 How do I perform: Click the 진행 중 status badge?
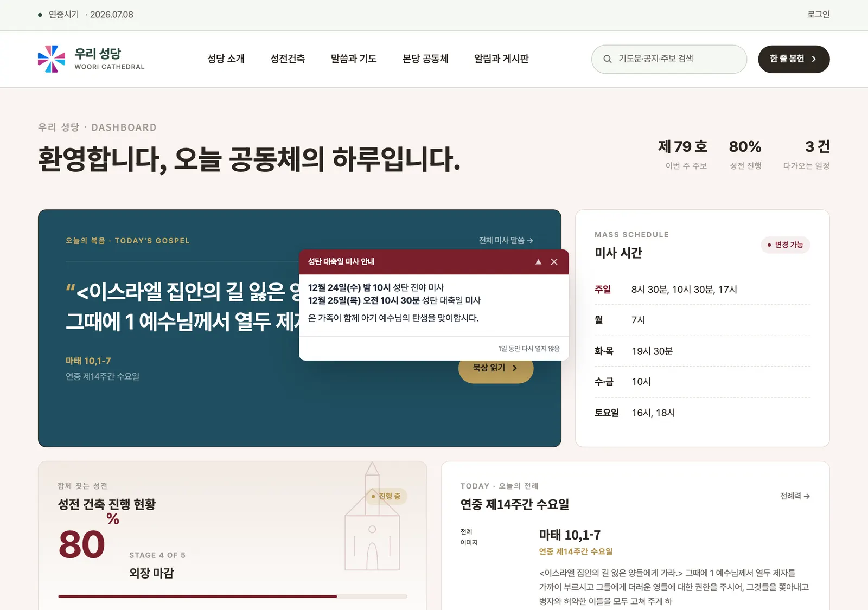[387, 496]
